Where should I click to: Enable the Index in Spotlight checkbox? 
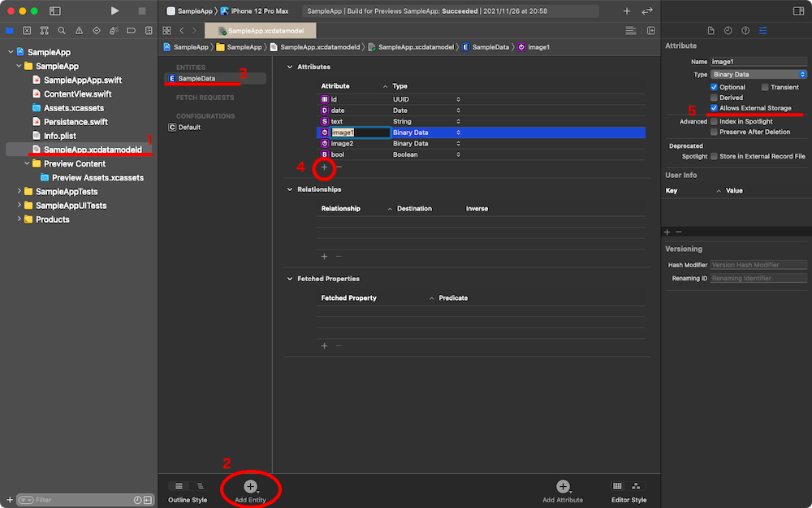[714, 121]
